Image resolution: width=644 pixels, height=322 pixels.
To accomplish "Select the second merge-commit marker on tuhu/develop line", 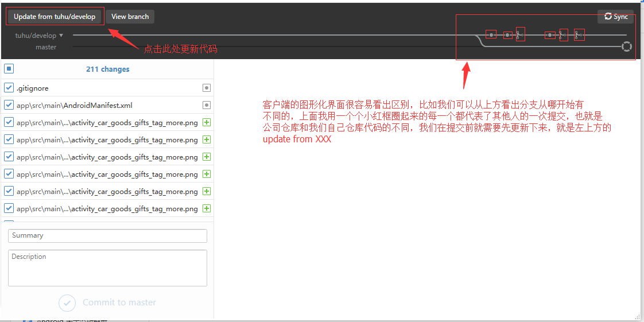I will 564,35.
